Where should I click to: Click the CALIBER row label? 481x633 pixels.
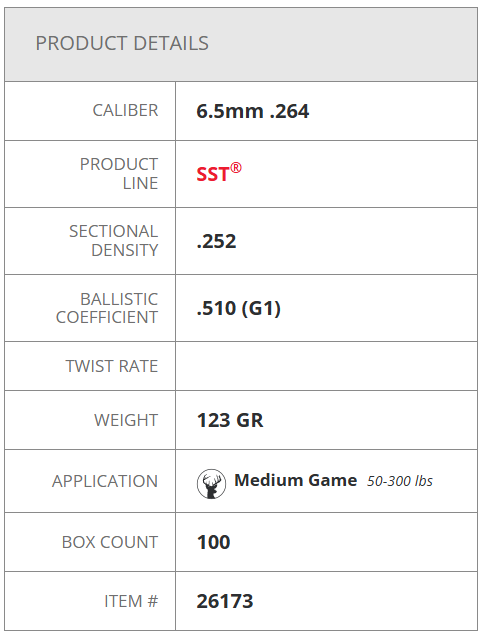(125, 110)
